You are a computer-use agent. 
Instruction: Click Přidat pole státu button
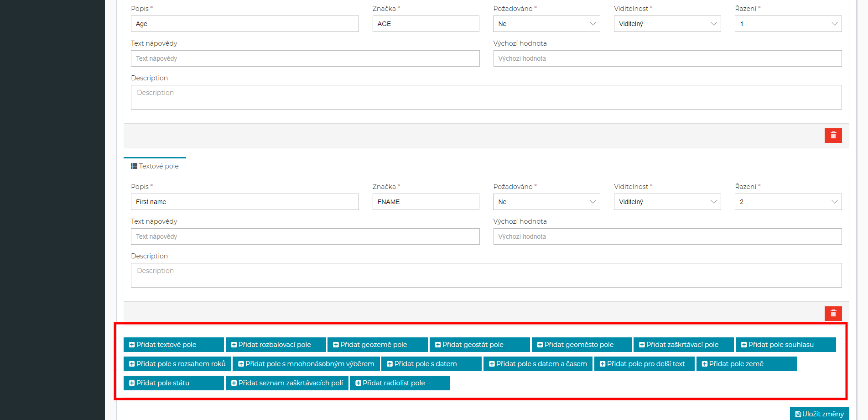[174, 383]
